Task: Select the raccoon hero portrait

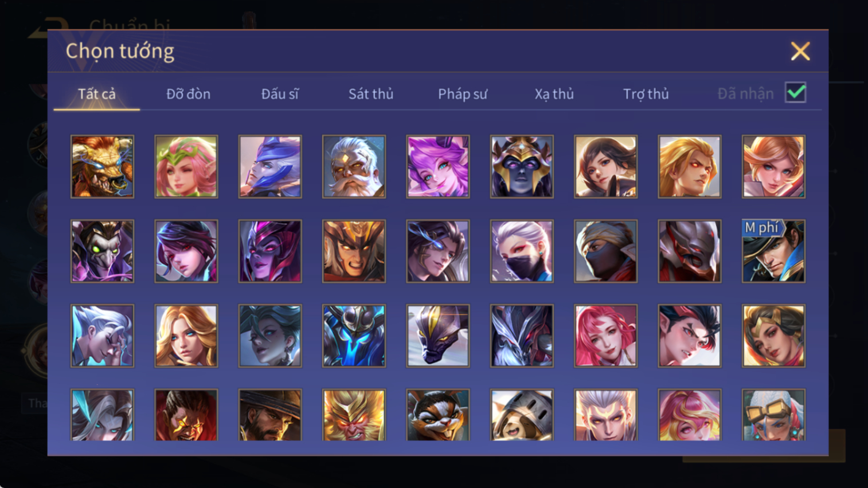Action: pyautogui.click(x=438, y=415)
